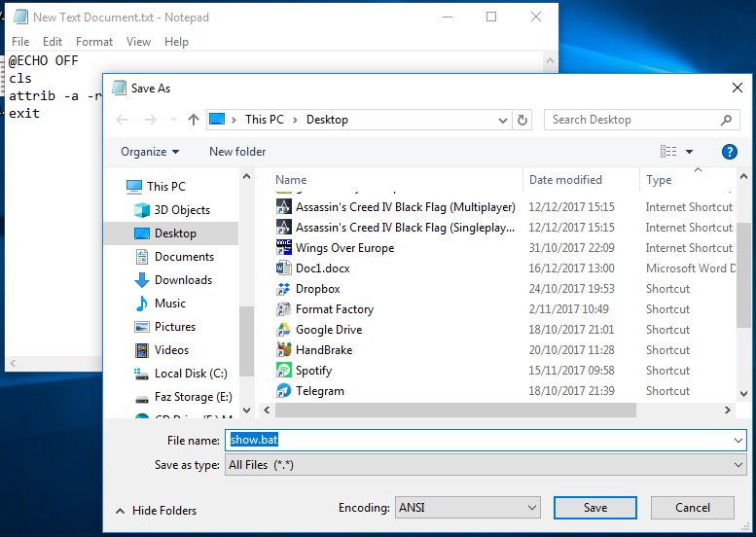Click the Dropbox shortcut icon
Viewport: 756px width, 537px height.
(284, 289)
